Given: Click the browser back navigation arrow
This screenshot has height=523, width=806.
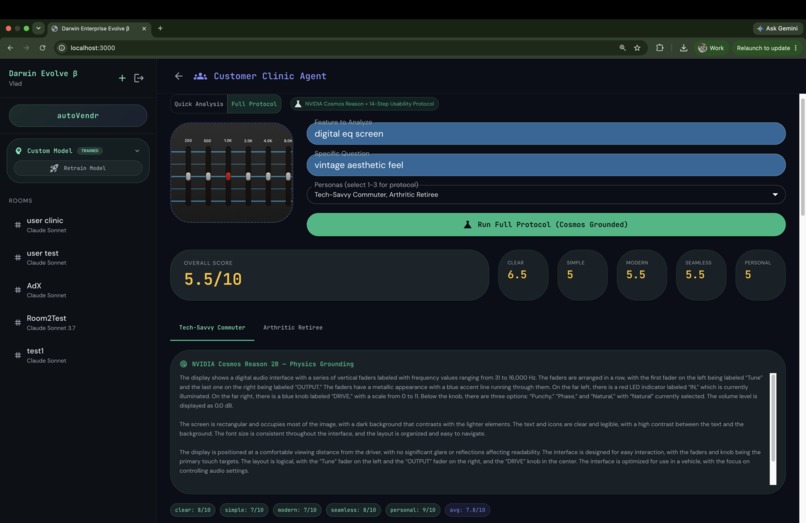Looking at the screenshot, I should click(x=10, y=48).
